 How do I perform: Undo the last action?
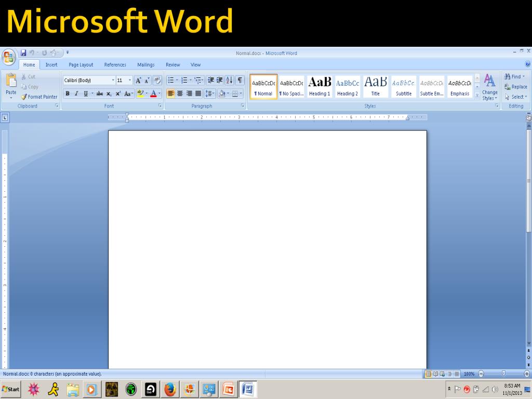point(32,52)
